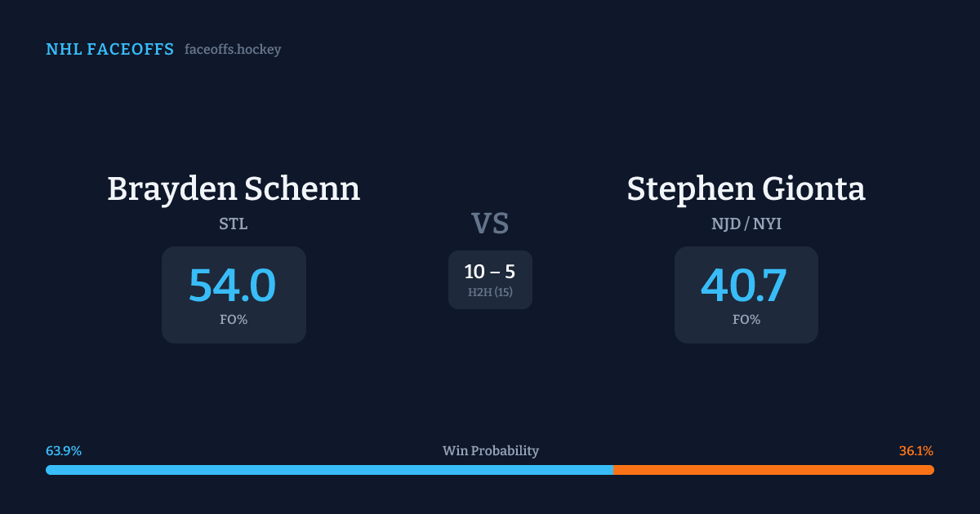Click the VS text between players
The image size is (980, 514).
point(490,224)
